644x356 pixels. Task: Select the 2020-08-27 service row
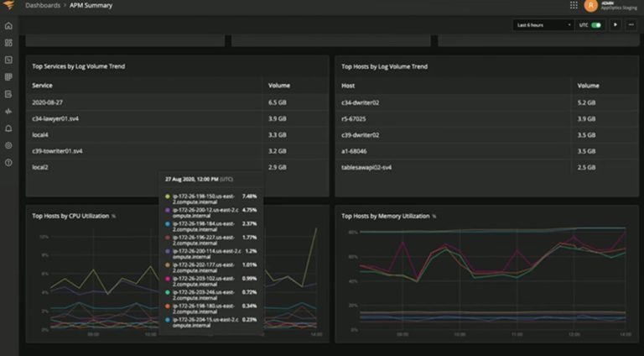[x=178, y=102]
